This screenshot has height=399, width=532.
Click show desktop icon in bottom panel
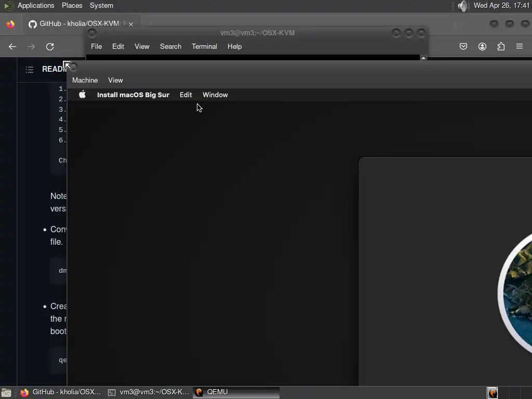6,393
